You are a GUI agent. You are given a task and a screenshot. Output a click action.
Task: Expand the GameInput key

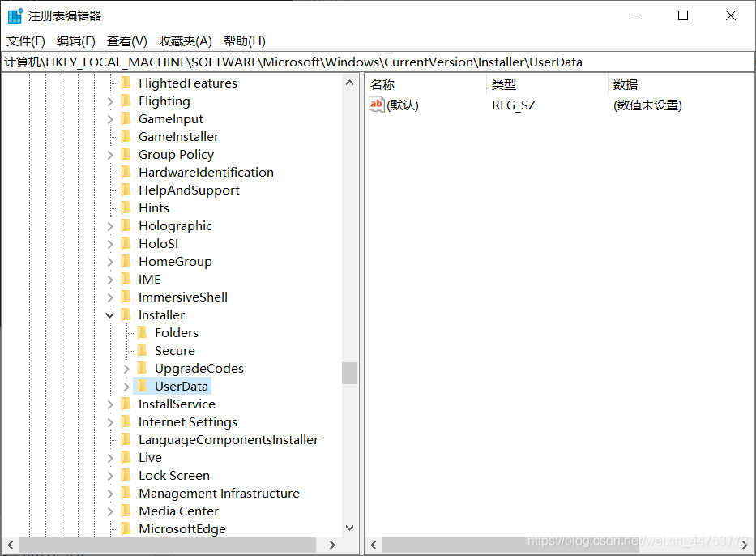coord(110,119)
